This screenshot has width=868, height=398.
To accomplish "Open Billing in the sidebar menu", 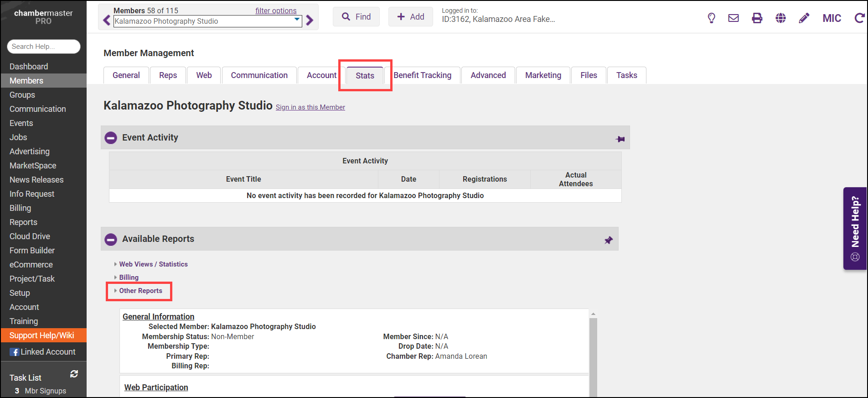I will coord(21,208).
